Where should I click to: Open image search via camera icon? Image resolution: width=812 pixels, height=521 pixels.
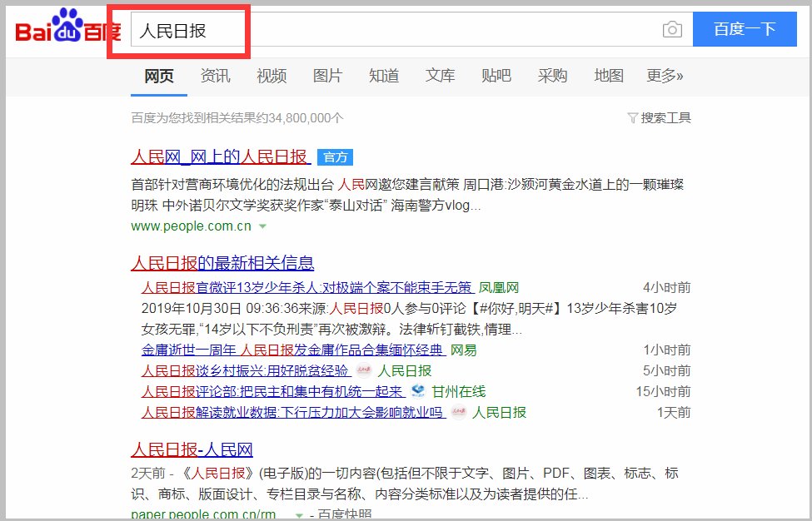(x=672, y=31)
